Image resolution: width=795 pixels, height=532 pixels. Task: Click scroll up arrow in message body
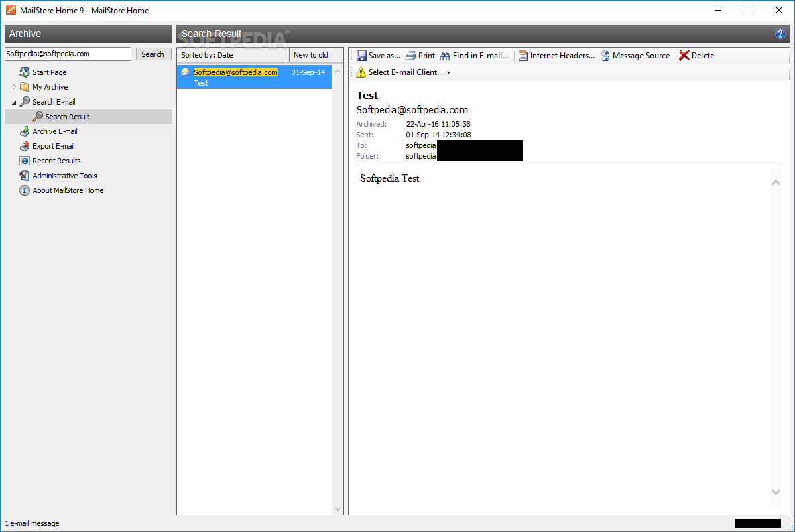(x=776, y=183)
